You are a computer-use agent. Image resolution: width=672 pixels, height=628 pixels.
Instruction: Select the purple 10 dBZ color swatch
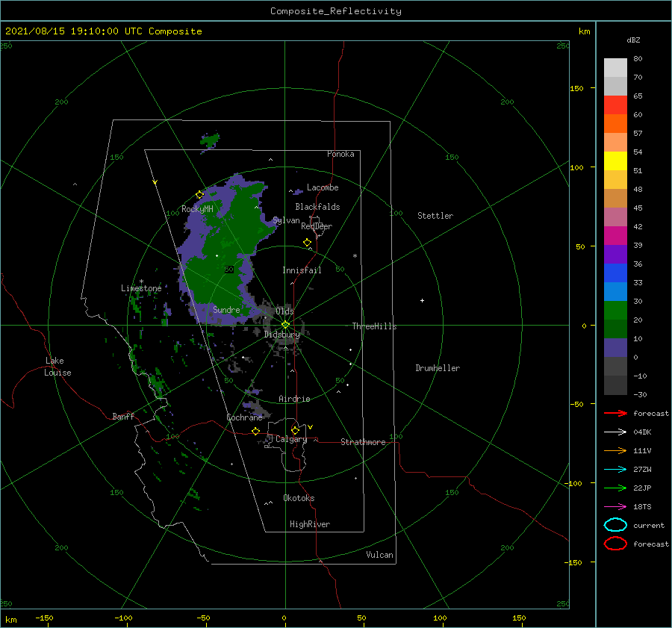point(615,347)
